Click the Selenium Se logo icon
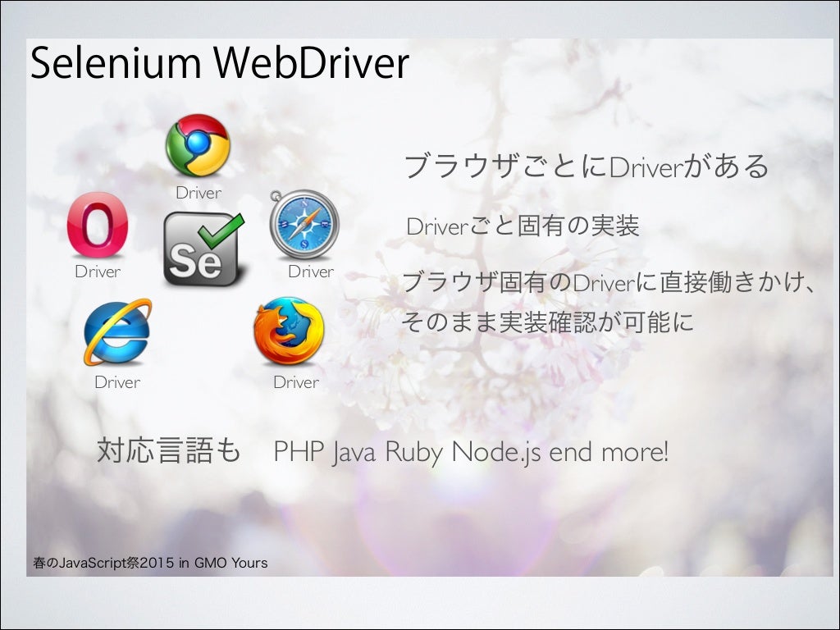 203,249
